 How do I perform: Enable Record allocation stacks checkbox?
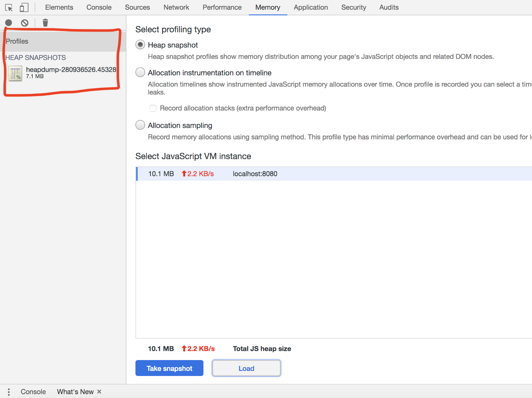153,108
